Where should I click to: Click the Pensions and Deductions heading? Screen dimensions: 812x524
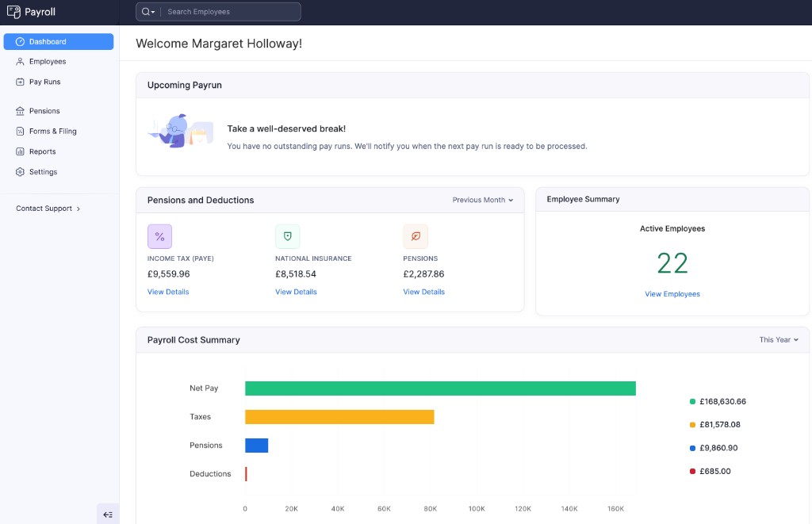click(x=201, y=200)
